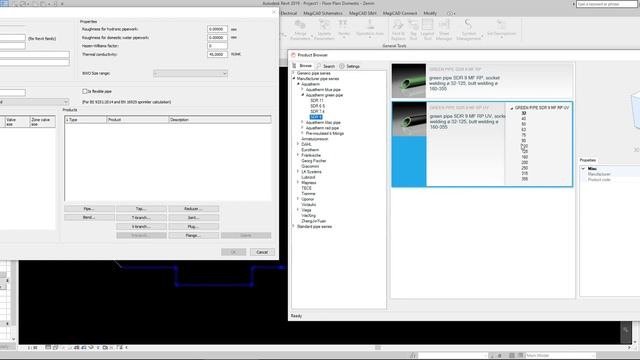The width and height of the screenshot is (640, 360).
Task: Open the Modify ribbon tab
Action: [430, 13]
